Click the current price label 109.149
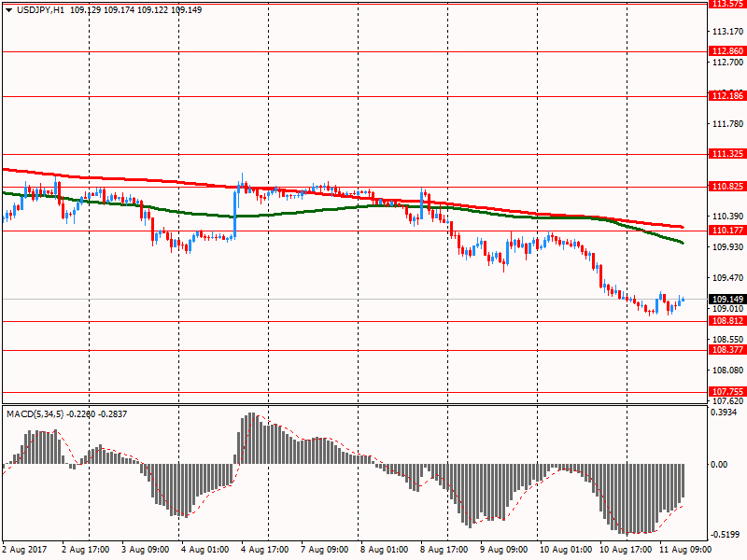 tap(727, 299)
